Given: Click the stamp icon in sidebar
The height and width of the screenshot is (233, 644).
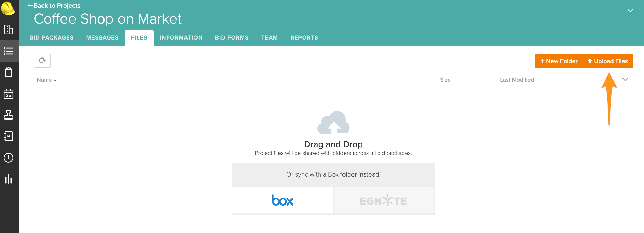Looking at the screenshot, I should tap(8, 115).
